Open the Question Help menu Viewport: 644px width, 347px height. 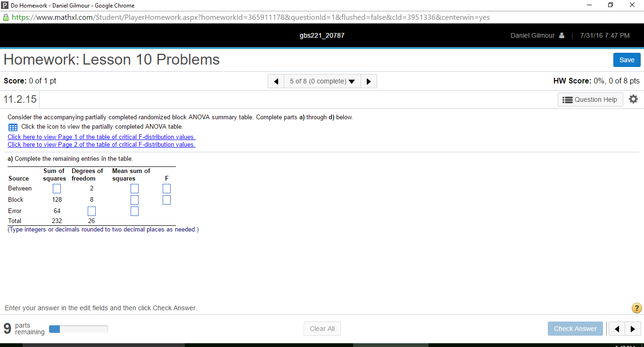pyautogui.click(x=590, y=99)
